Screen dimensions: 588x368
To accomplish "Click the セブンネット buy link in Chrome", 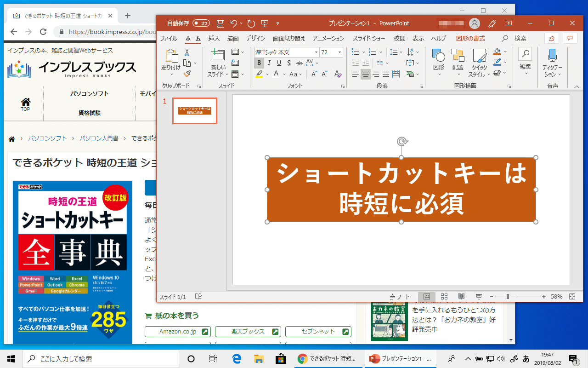I will (318, 331).
